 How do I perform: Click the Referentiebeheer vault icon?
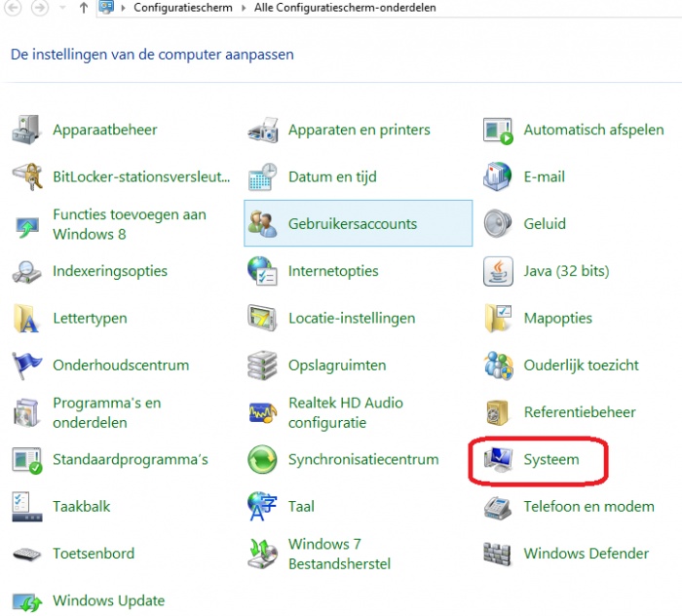(498, 412)
